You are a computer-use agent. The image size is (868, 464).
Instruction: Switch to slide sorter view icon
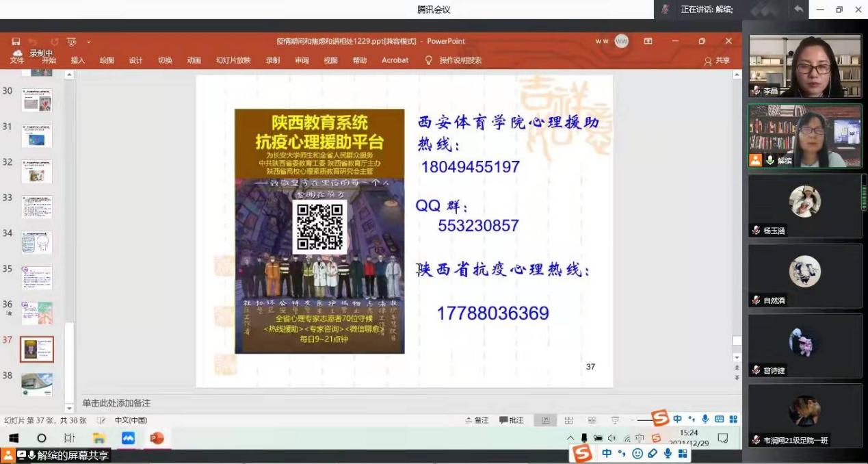coord(568,420)
